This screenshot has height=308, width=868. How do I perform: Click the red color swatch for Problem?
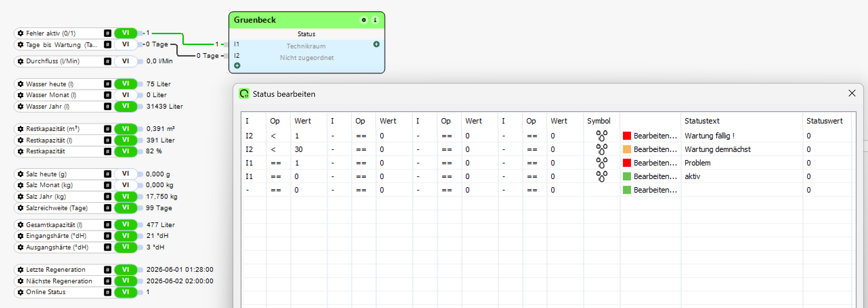point(627,163)
